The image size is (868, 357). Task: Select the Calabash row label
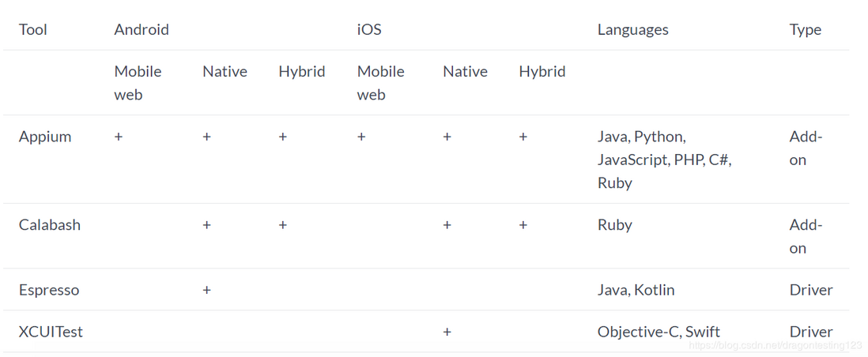coord(49,225)
